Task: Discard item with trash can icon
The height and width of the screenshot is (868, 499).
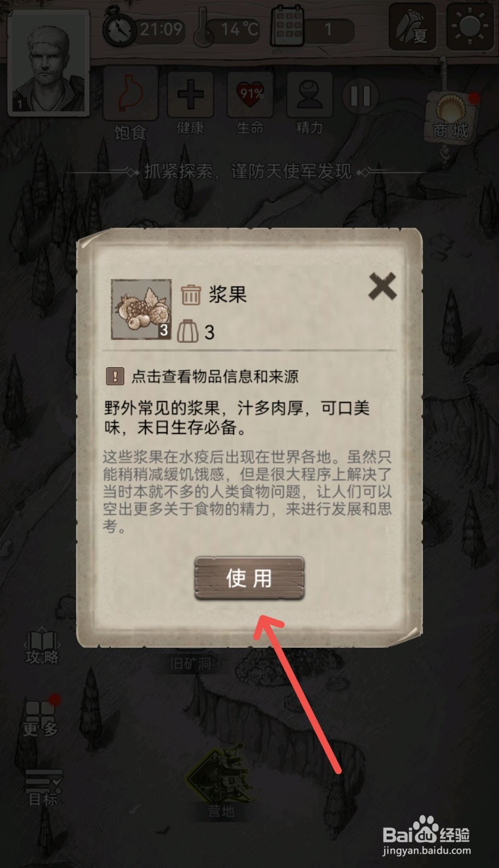Action: (191, 295)
